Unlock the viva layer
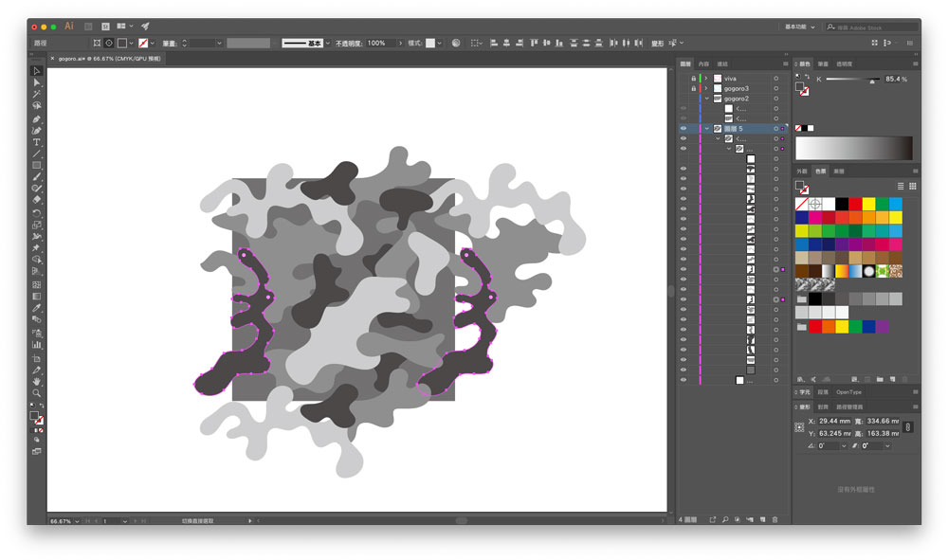This screenshot has width=948, height=560. 693,78
